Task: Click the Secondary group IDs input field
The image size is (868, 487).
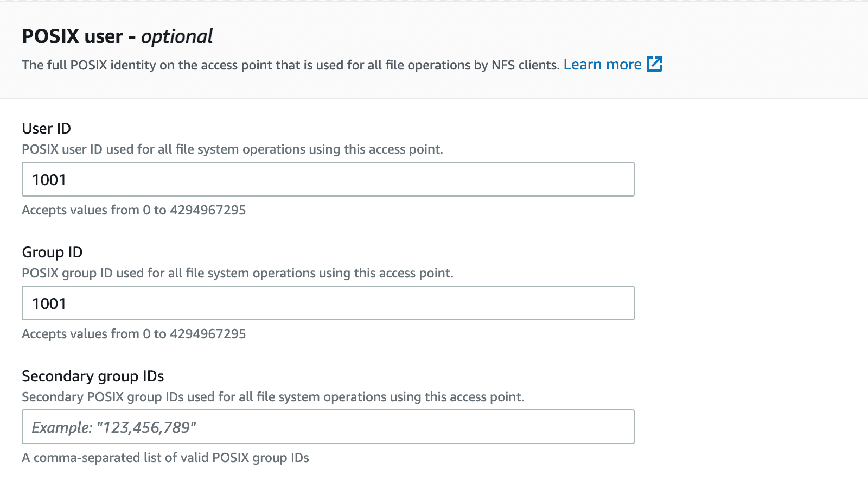Action: click(328, 427)
